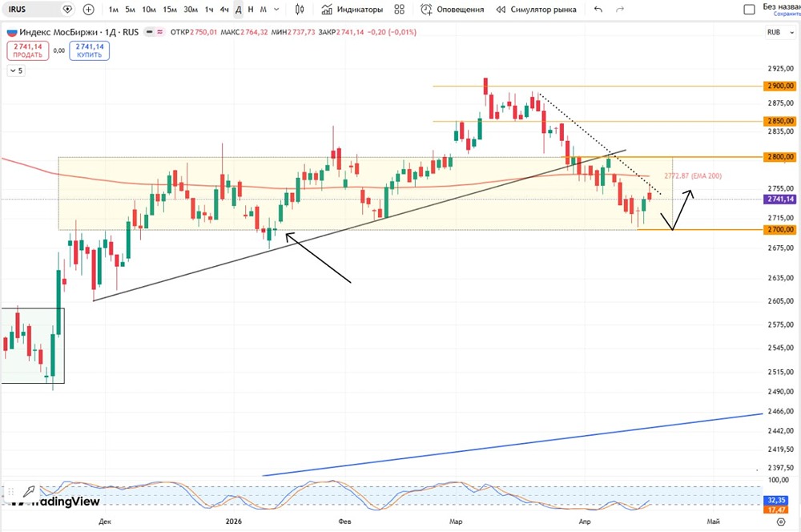This screenshot has width=801, height=532.
Task: Switch to the 15м timeframe
Action: click(x=170, y=9)
